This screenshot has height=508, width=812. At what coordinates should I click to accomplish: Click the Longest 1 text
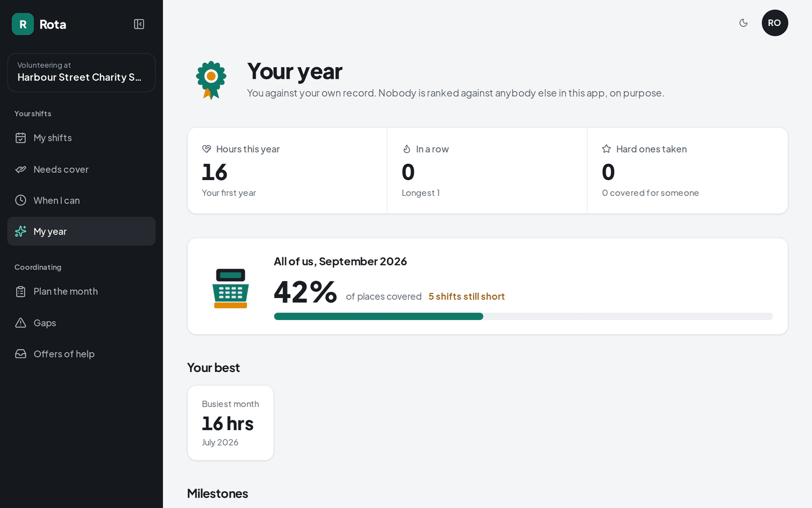coord(421,193)
